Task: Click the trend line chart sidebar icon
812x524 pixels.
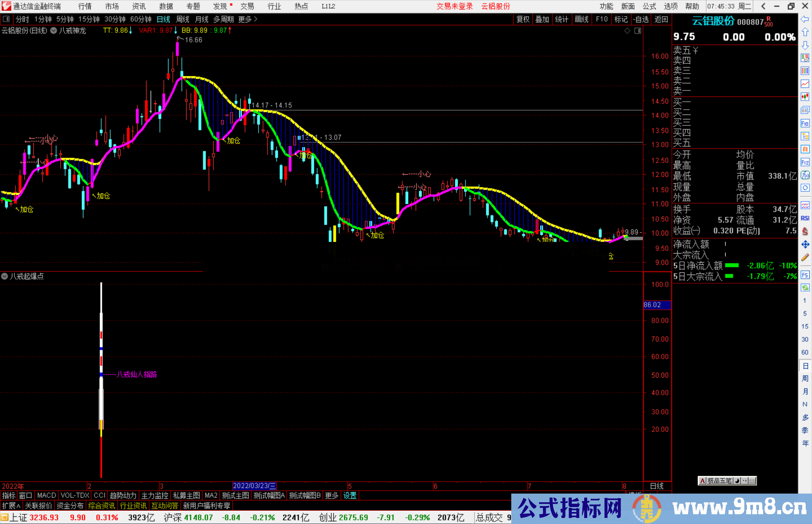Action: coord(805,83)
